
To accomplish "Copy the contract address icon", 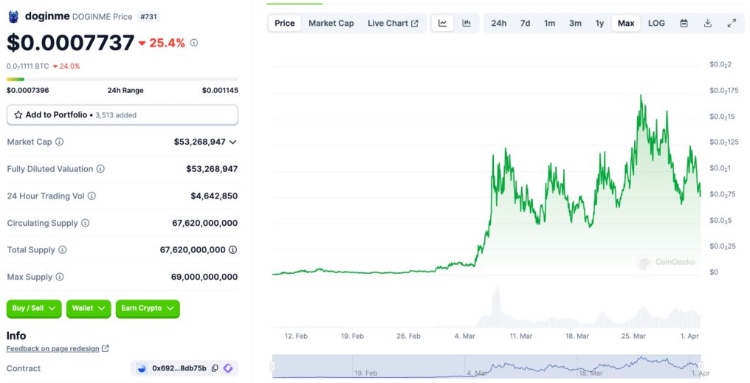I will click(x=215, y=368).
